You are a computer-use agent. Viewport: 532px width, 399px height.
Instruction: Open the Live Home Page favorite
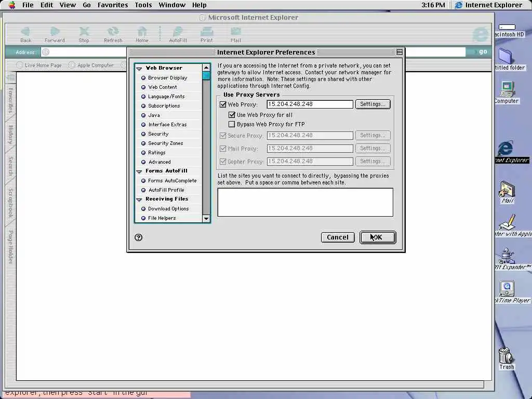tap(39, 65)
